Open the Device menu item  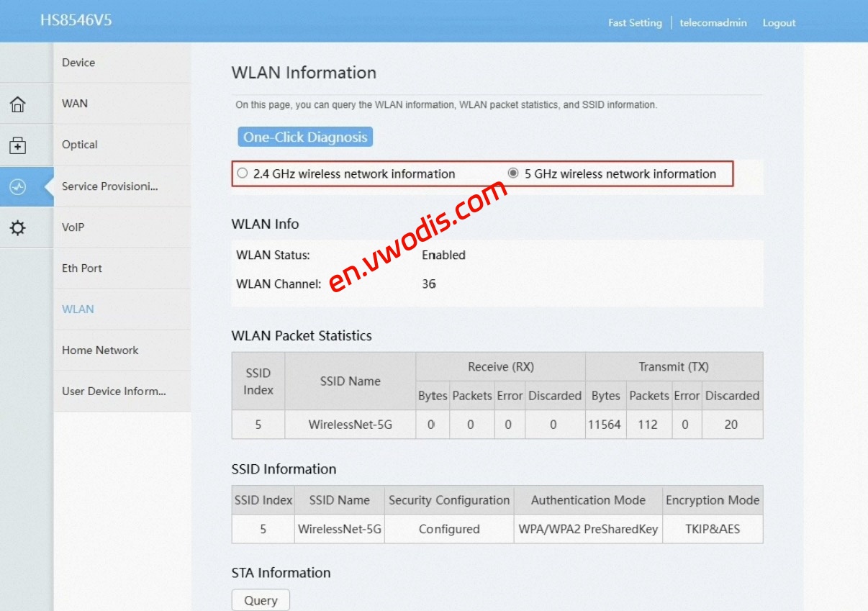click(78, 63)
